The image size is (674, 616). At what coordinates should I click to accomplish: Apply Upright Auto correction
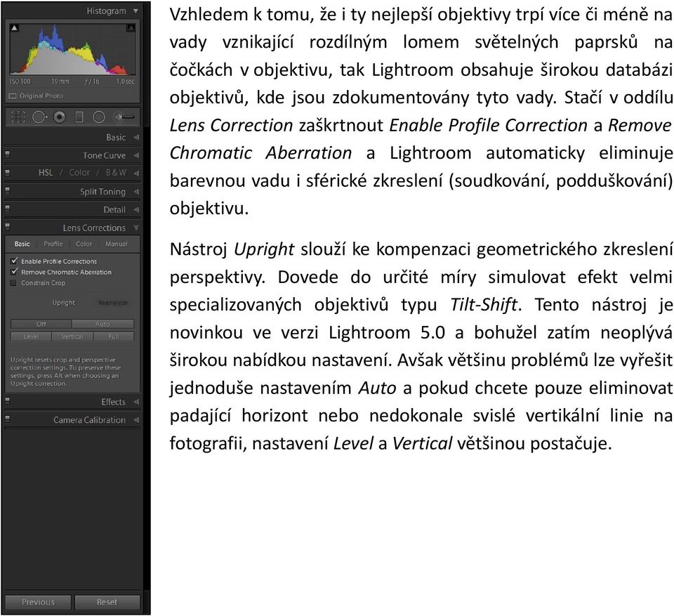(x=103, y=324)
